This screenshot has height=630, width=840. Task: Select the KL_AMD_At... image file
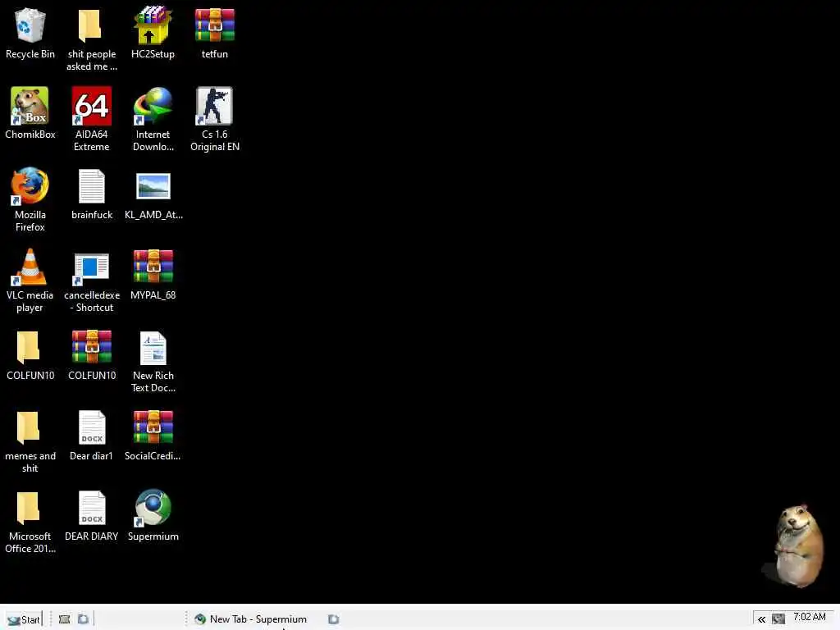pyautogui.click(x=153, y=186)
